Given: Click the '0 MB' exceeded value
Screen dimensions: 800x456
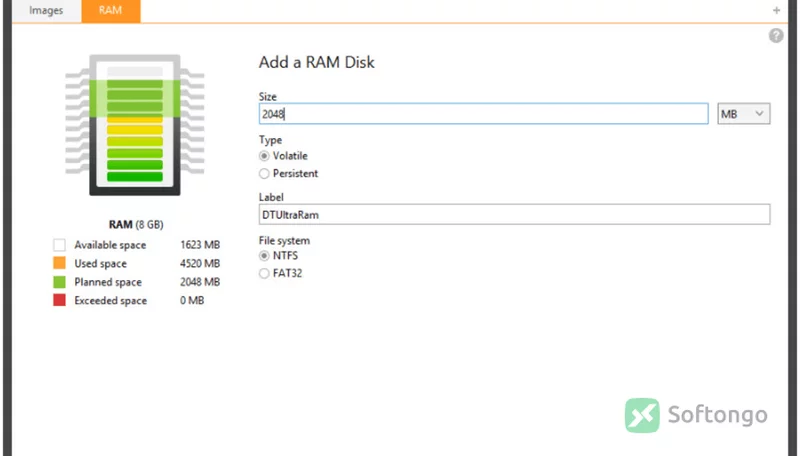Looking at the screenshot, I should [x=192, y=300].
